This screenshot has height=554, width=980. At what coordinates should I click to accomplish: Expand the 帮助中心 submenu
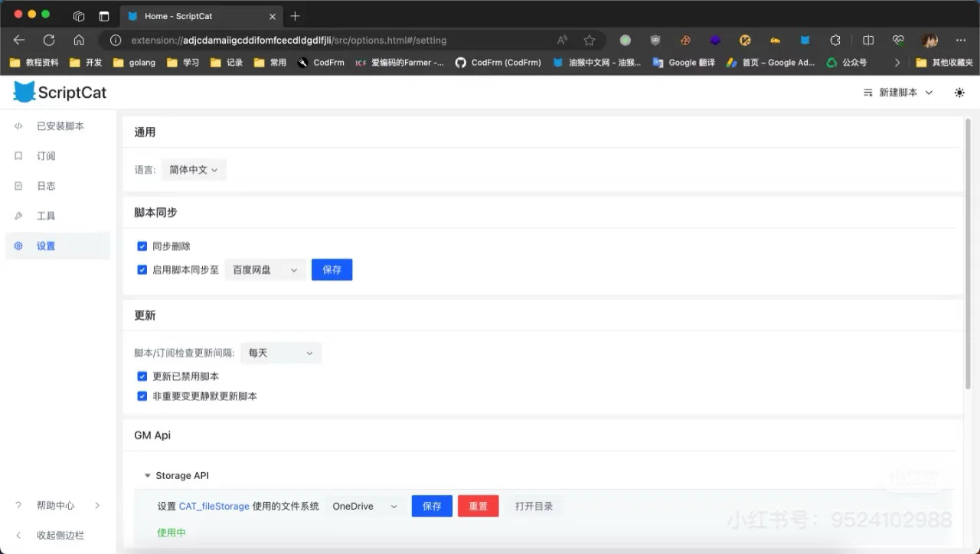tap(57, 506)
